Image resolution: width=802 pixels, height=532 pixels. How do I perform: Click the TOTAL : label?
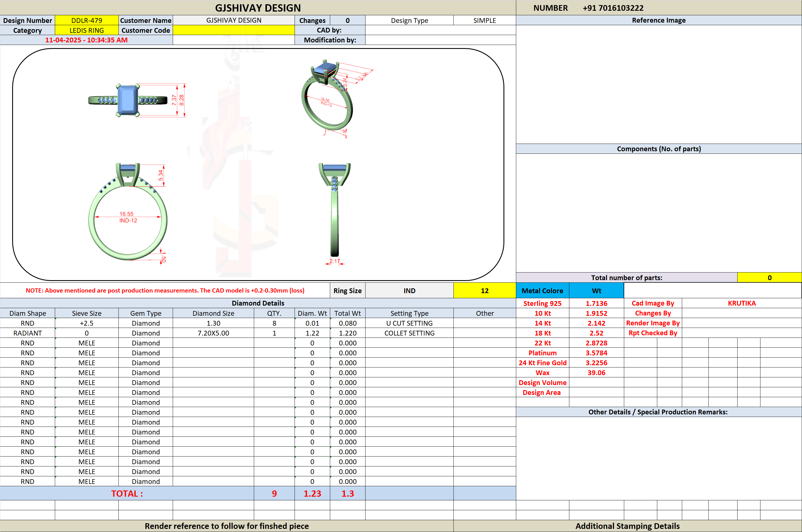(127, 493)
